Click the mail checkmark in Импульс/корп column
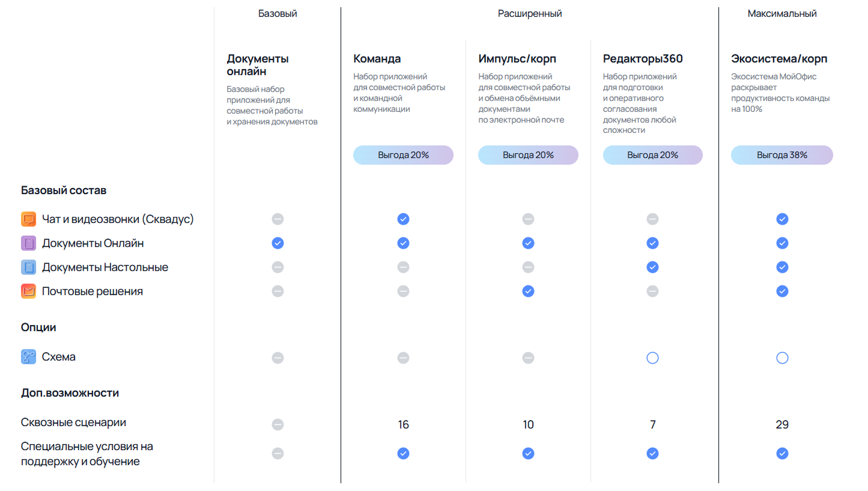The image size is (868, 491). tap(528, 291)
